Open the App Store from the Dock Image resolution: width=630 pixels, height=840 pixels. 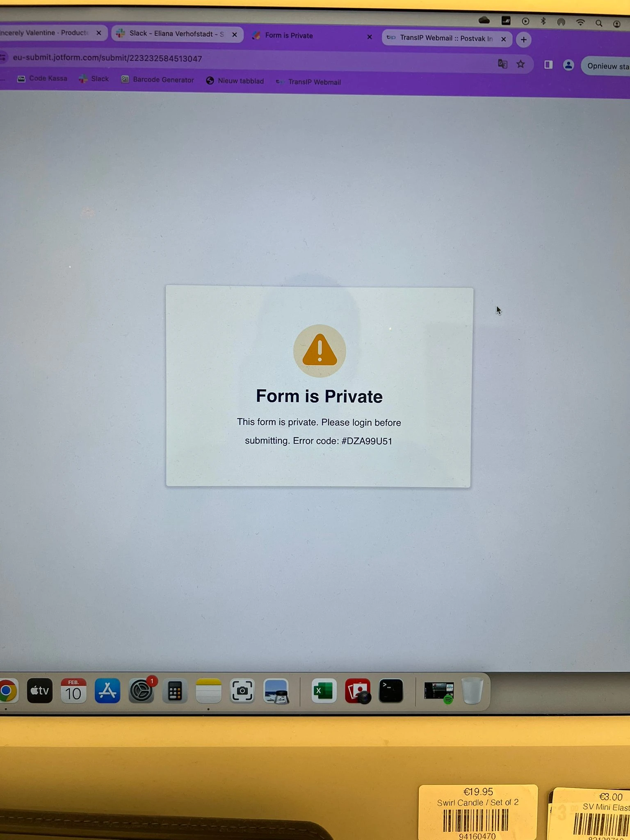pyautogui.click(x=107, y=691)
